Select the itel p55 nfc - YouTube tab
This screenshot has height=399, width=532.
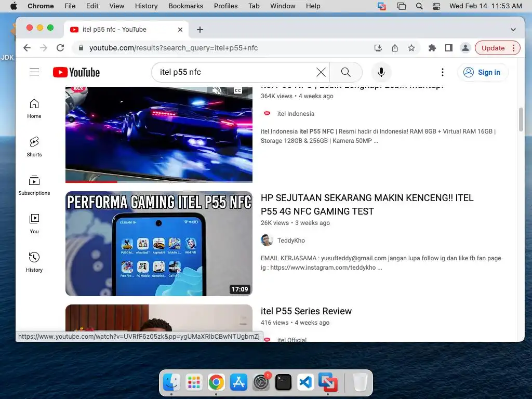coord(126,30)
